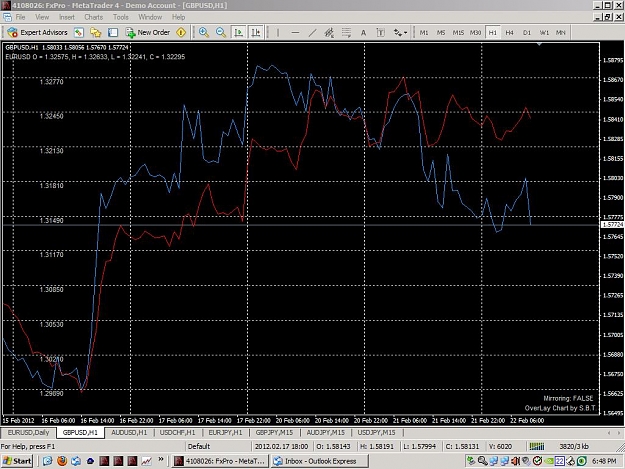Switch to USDCHF,H1 chart tab

coord(177,433)
